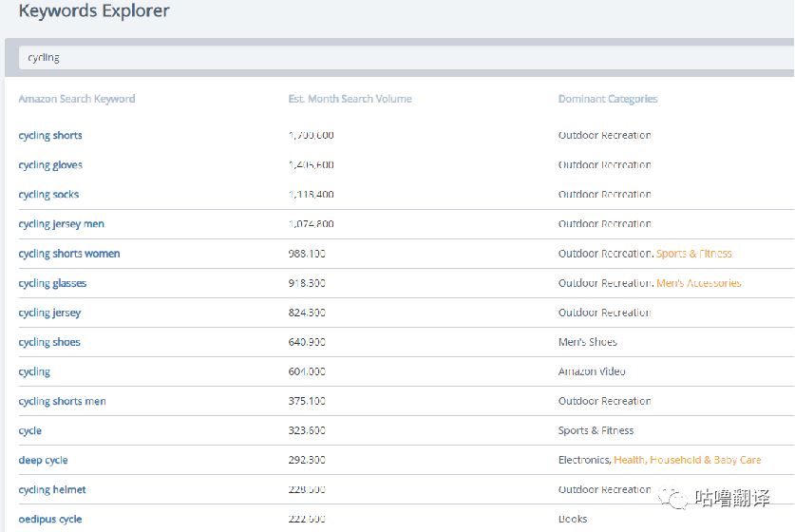Viewport: 795px width, 532px height.
Task: Open the single-word 'cycling' keyword link
Action: (x=34, y=371)
